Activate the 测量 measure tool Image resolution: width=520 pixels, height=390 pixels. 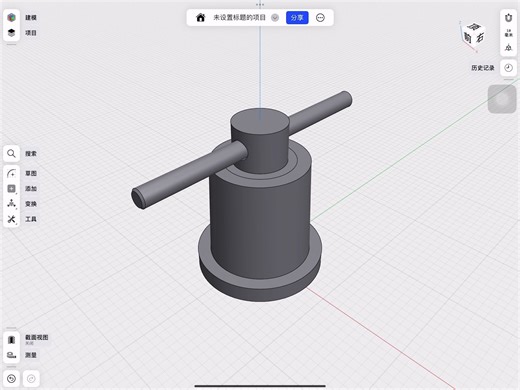tap(11, 355)
